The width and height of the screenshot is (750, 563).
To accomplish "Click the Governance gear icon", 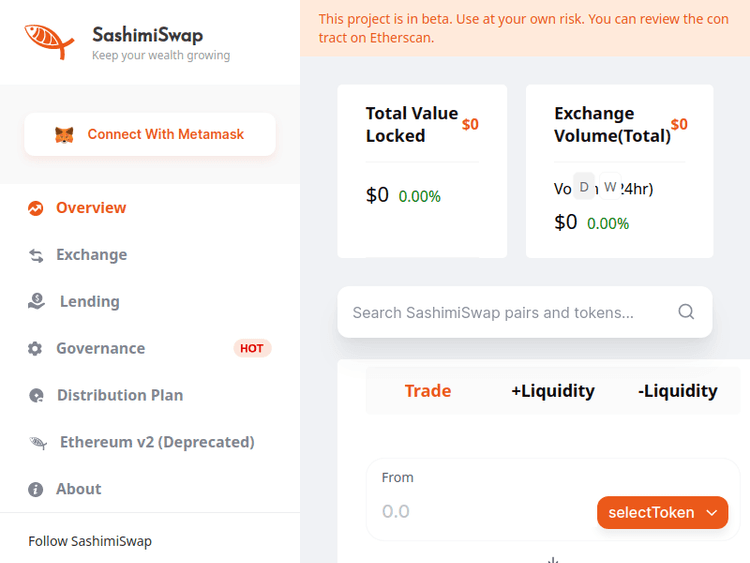I will [36, 348].
